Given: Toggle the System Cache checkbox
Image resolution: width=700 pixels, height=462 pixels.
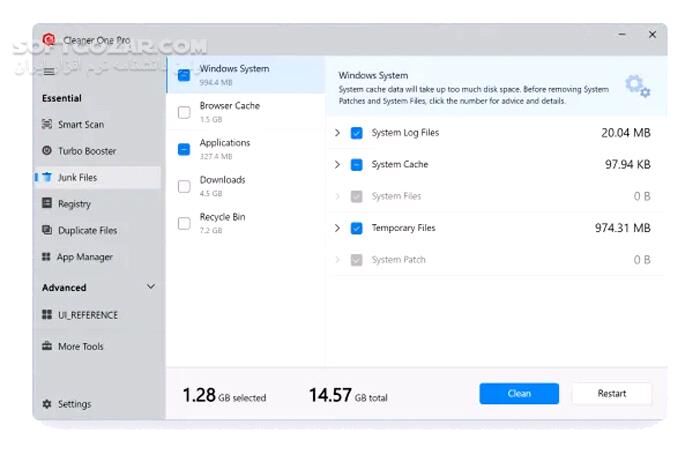Looking at the screenshot, I should click(x=356, y=165).
